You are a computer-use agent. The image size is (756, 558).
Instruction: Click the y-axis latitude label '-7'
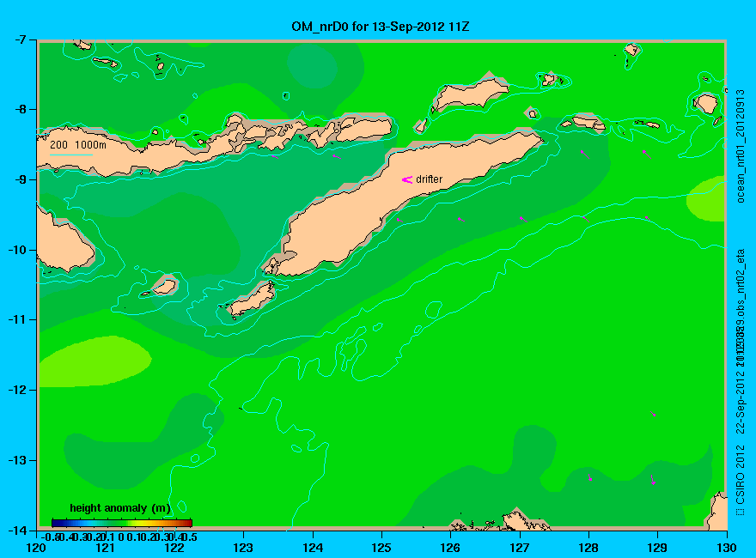tap(20, 39)
